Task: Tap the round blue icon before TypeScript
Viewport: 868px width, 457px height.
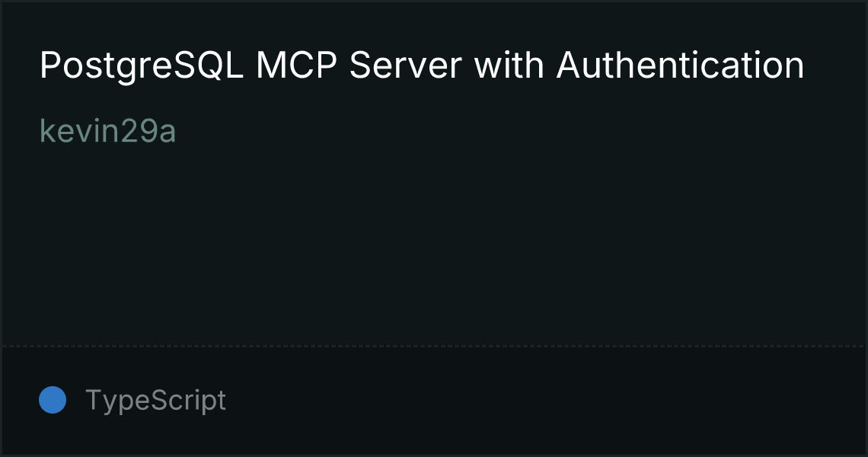Action: click(53, 400)
